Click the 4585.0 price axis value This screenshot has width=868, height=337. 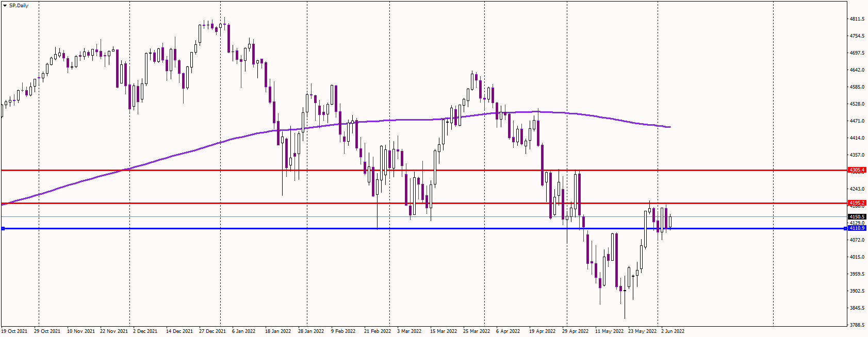coord(857,87)
